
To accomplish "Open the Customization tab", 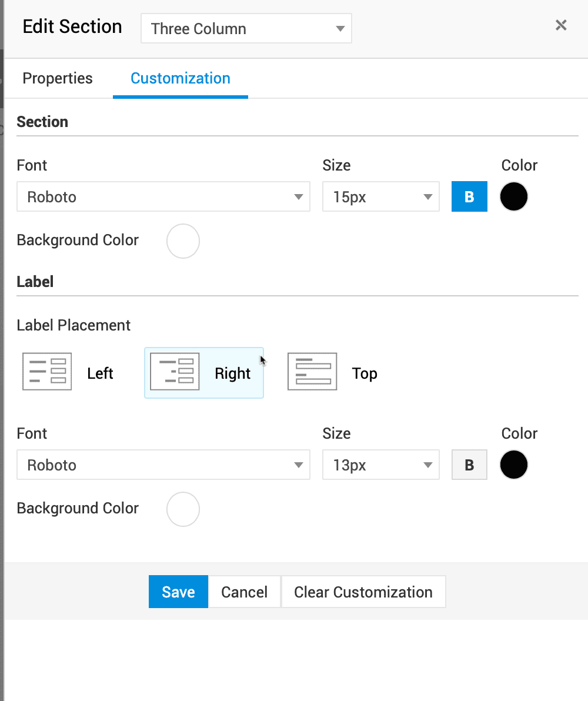I will pos(180,78).
